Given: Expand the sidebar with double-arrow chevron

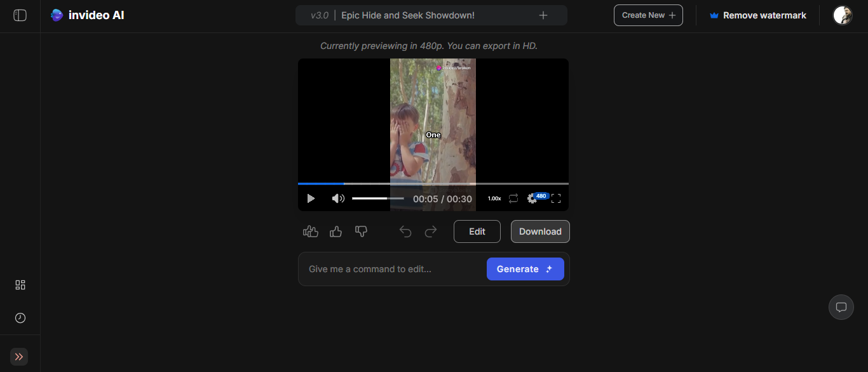Looking at the screenshot, I should click(x=18, y=357).
